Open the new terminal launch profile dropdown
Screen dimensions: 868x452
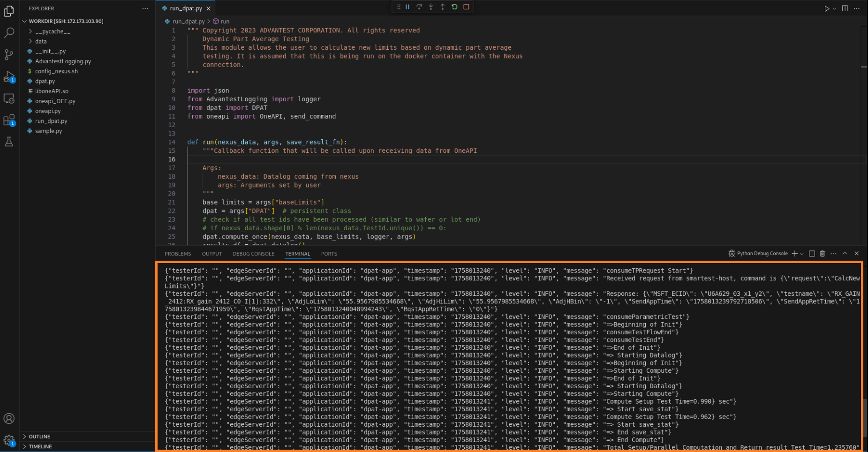802,254
